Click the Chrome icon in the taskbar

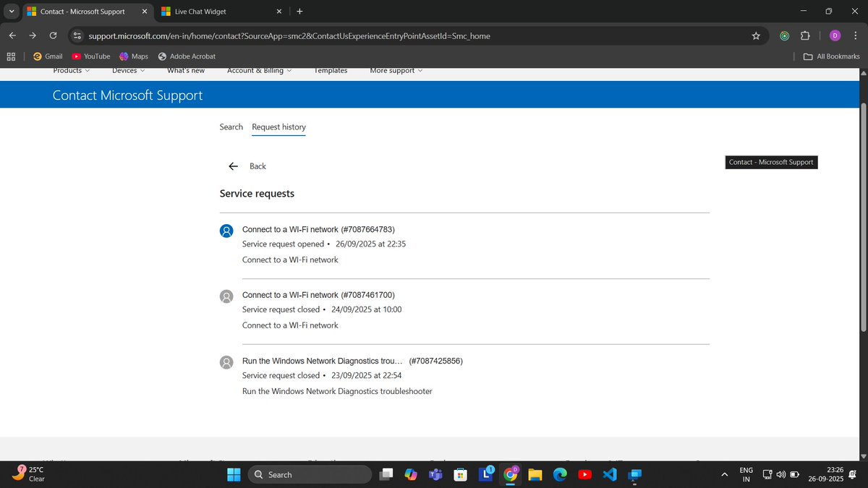[x=511, y=474]
